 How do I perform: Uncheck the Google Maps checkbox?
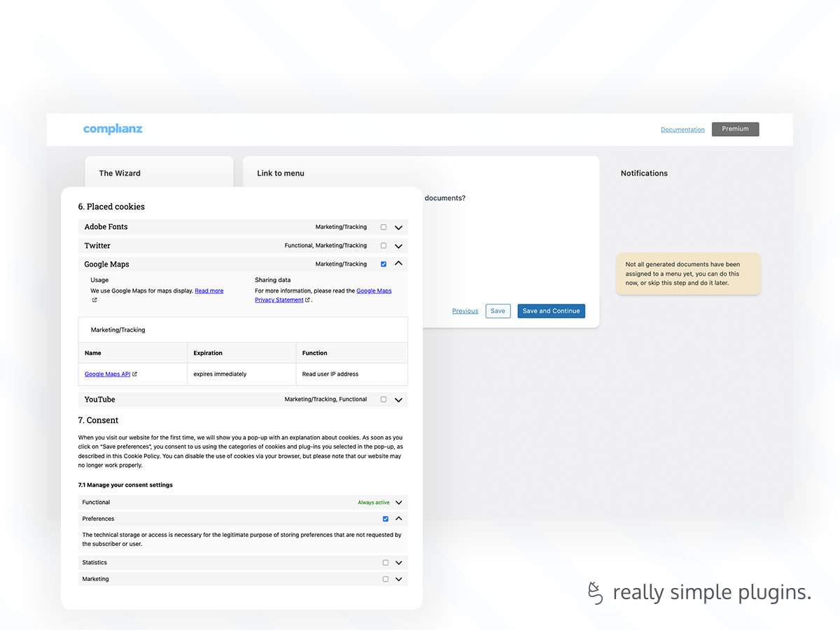383,264
